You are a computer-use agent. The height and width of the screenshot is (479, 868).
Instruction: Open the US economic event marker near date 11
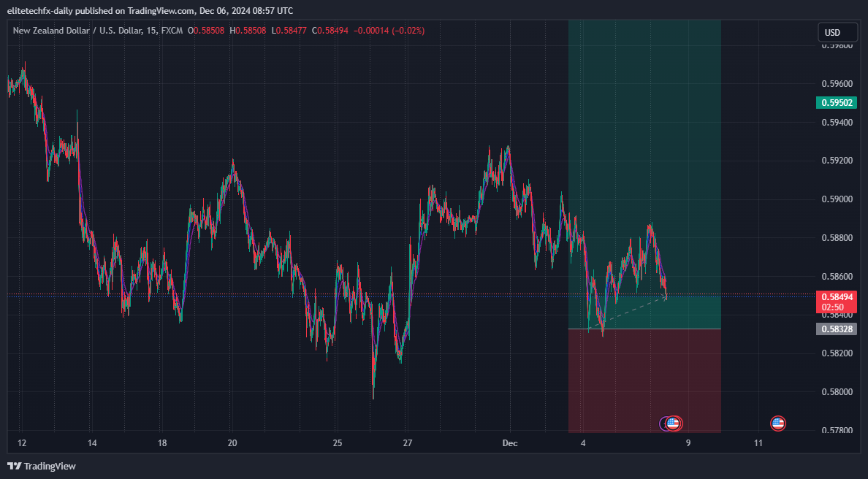[778, 424]
